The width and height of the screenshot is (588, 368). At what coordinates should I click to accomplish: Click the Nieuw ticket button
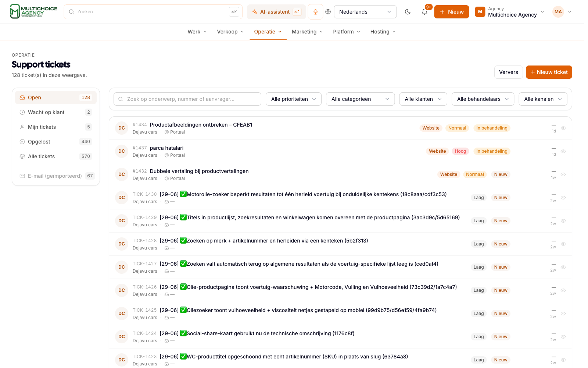click(549, 72)
